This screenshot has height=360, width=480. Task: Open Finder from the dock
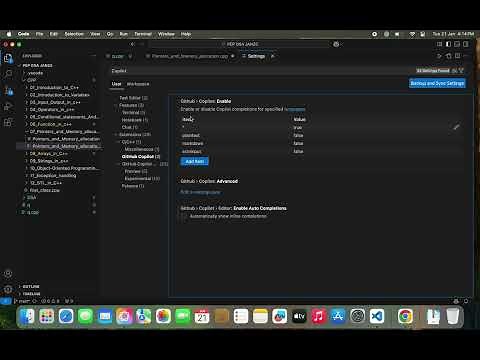pos(27,316)
